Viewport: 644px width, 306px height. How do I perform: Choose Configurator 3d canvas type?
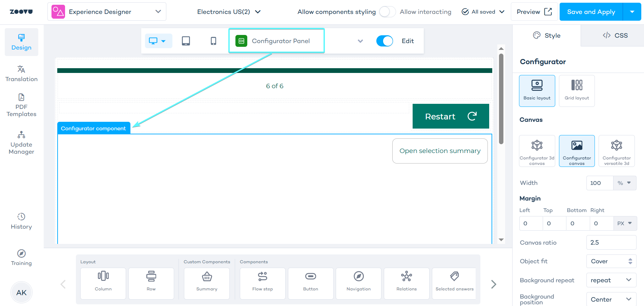click(x=537, y=151)
